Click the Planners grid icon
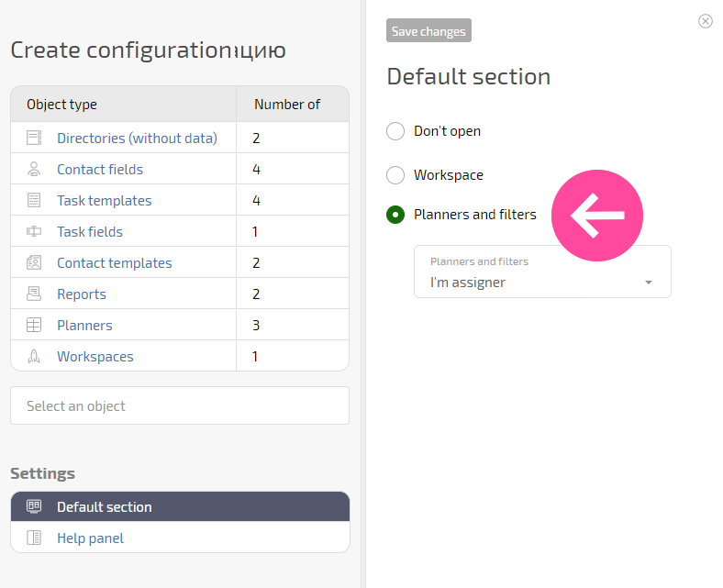 34,325
